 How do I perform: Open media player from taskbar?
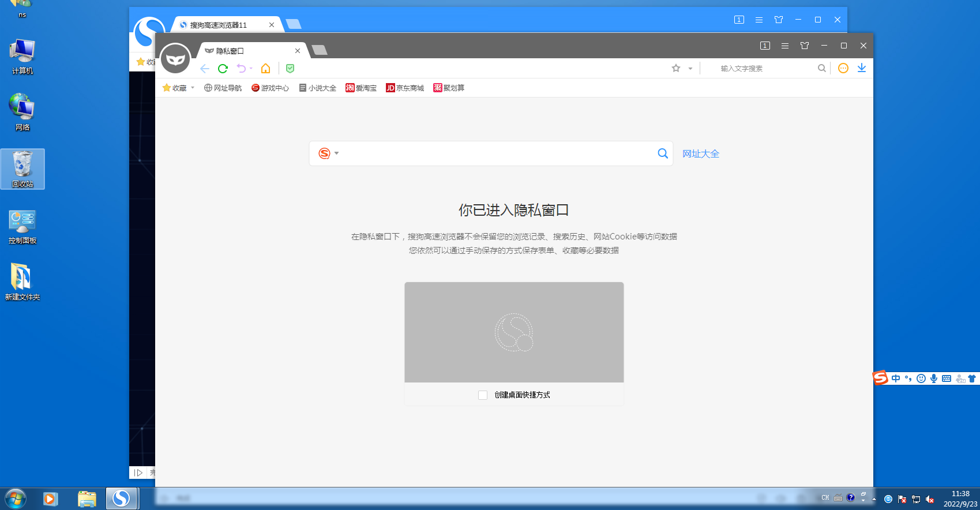click(51, 498)
